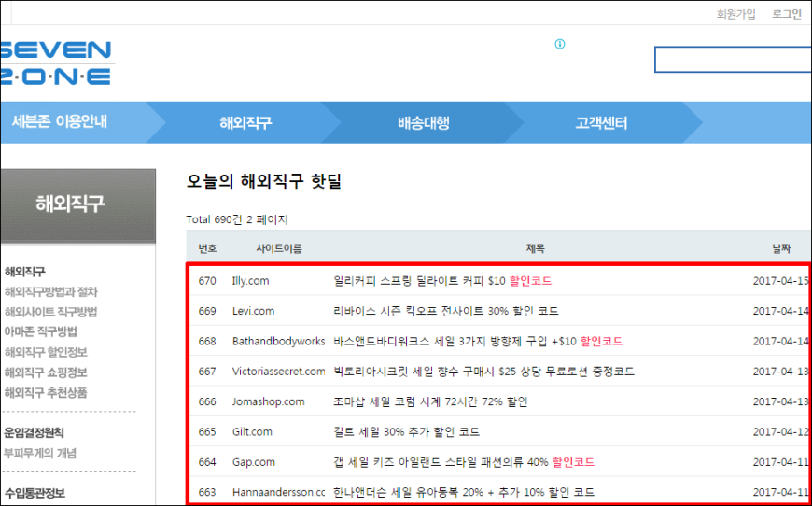Open the 해외직구 top navigation menu
The width and height of the screenshot is (812, 506).
click(x=246, y=123)
